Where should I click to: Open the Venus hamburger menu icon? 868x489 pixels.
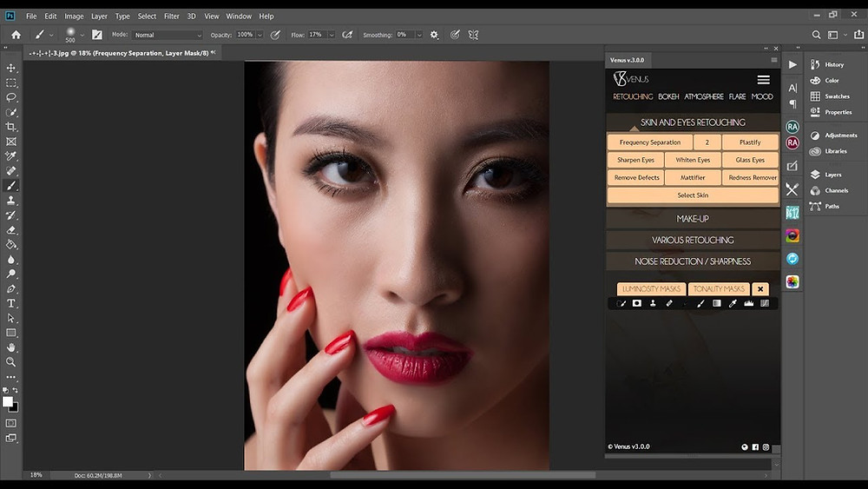click(763, 80)
